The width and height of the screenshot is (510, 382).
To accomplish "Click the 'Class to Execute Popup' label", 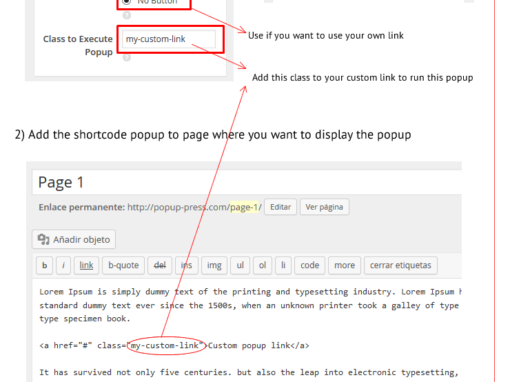I will [x=78, y=45].
